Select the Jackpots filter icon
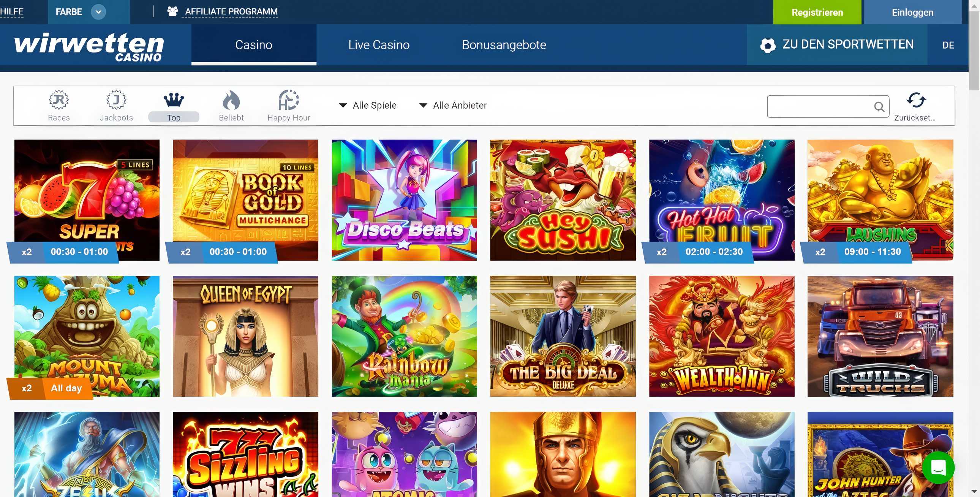 click(116, 100)
